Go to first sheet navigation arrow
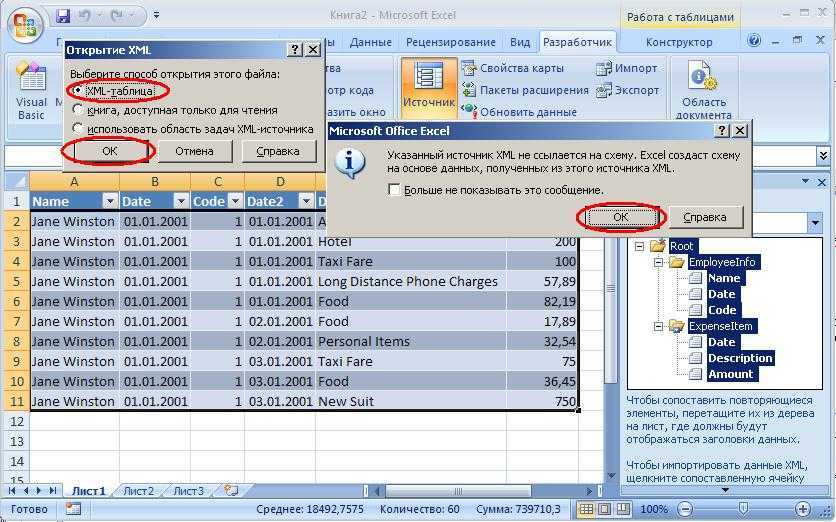The width and height of the screenshot is (836, 522). coord(12,490)
